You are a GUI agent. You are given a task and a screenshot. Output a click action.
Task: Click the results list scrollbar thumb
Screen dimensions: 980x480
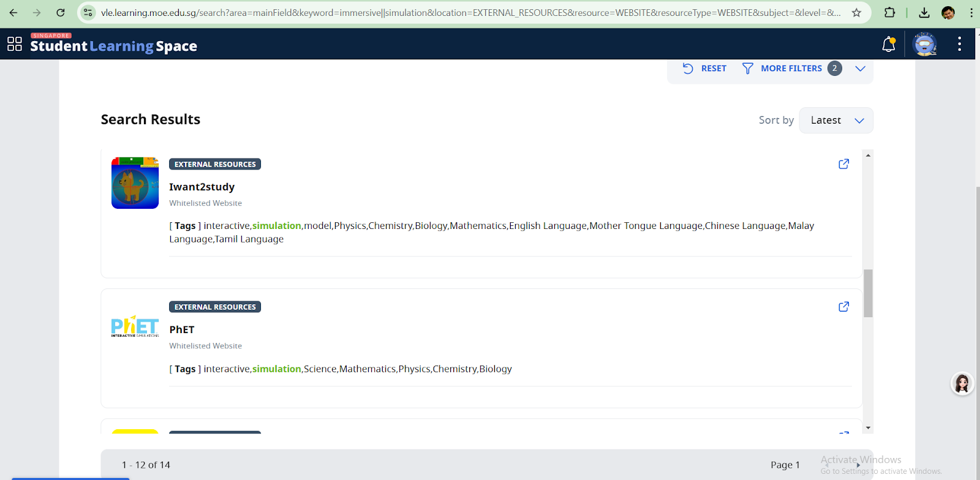pos(868,293)
